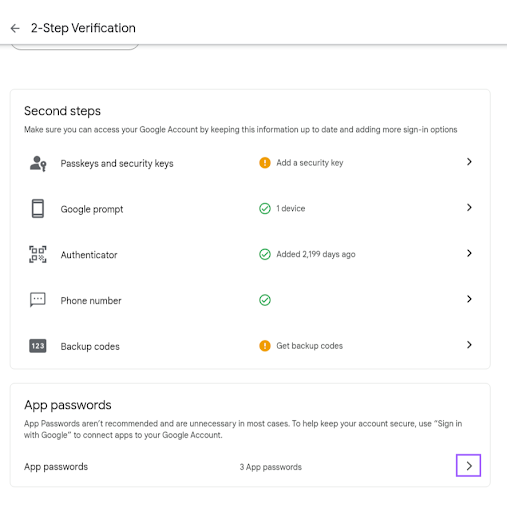
Task: Open Backup codes settings
Action: click(90, 346)
